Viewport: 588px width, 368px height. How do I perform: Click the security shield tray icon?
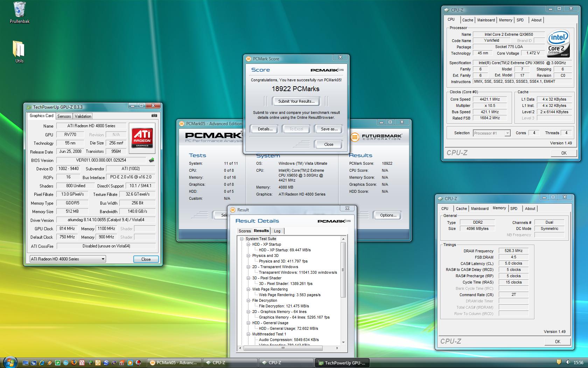559,362
